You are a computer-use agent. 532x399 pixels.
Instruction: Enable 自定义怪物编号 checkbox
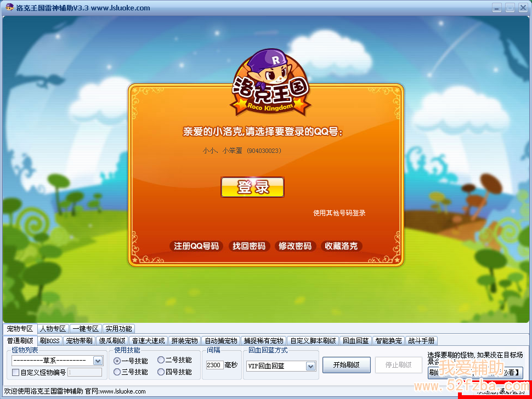(16, 373)
